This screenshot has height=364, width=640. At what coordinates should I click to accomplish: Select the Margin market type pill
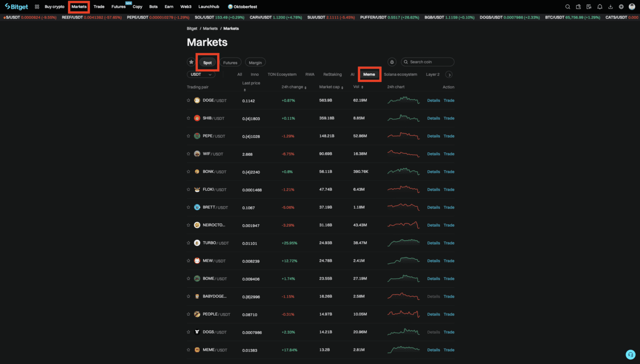pos(255,62)
